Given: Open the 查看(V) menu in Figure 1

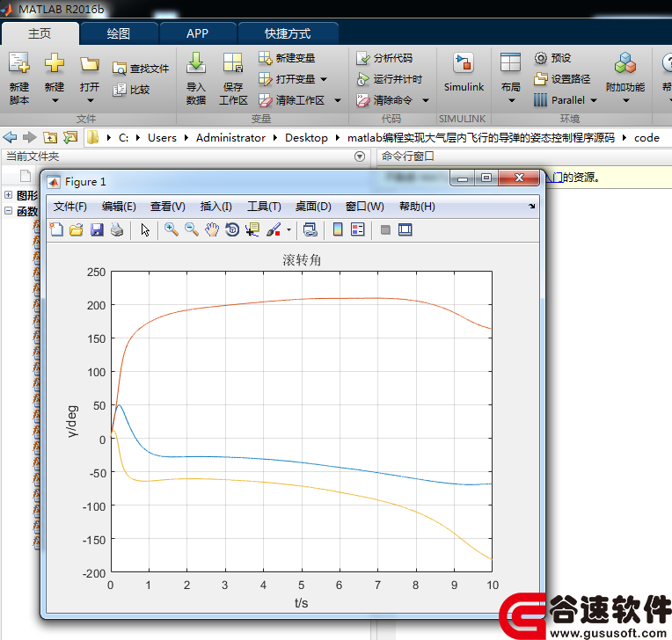Looking at the screenshot, I should [x=168, y=207].
